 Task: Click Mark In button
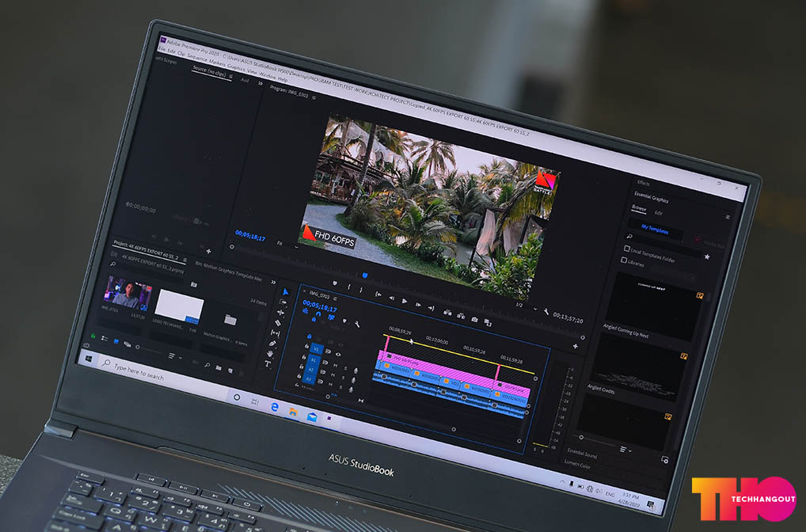tap(349, 287)
